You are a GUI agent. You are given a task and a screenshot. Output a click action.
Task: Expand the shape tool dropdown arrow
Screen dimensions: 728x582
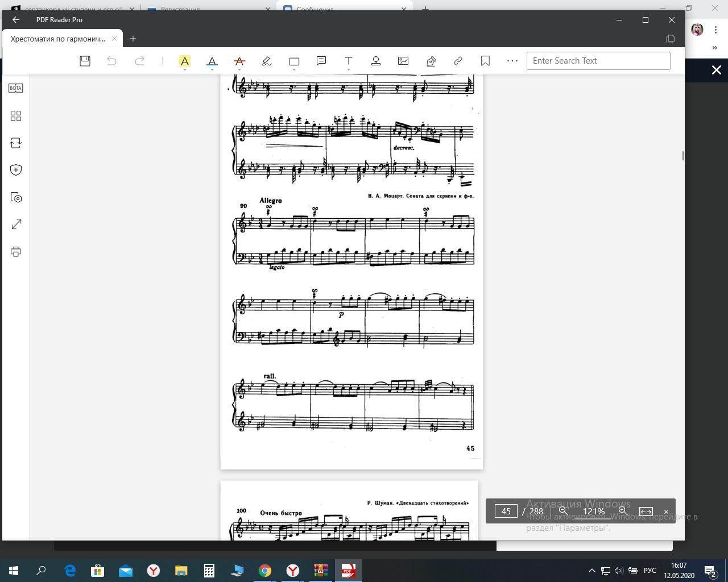tap(294, 69)
